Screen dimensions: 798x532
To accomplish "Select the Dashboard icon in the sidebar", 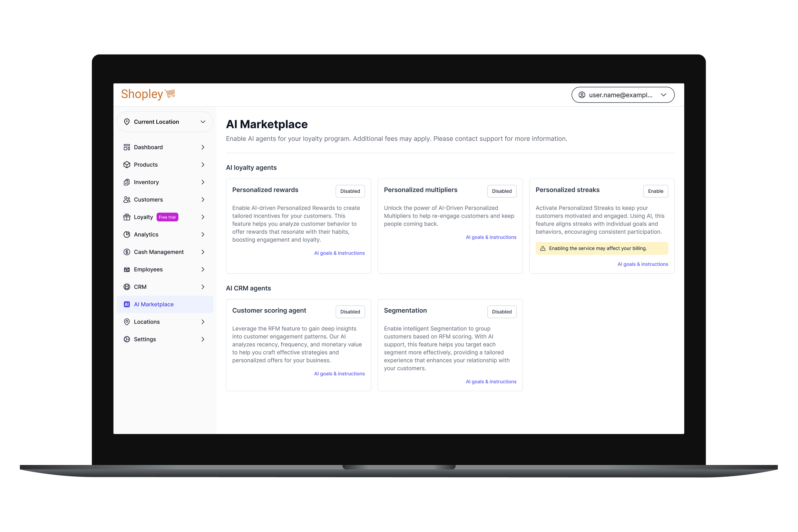I will pos(127,147).
